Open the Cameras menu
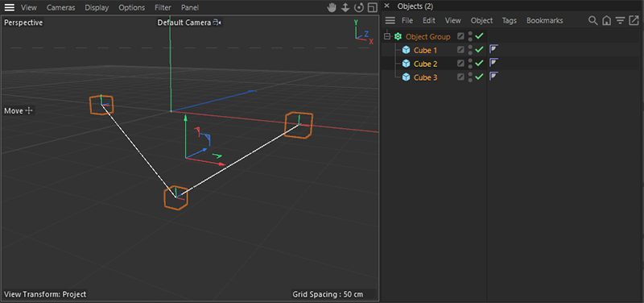 pyautogui.click(x=61, y=8)
